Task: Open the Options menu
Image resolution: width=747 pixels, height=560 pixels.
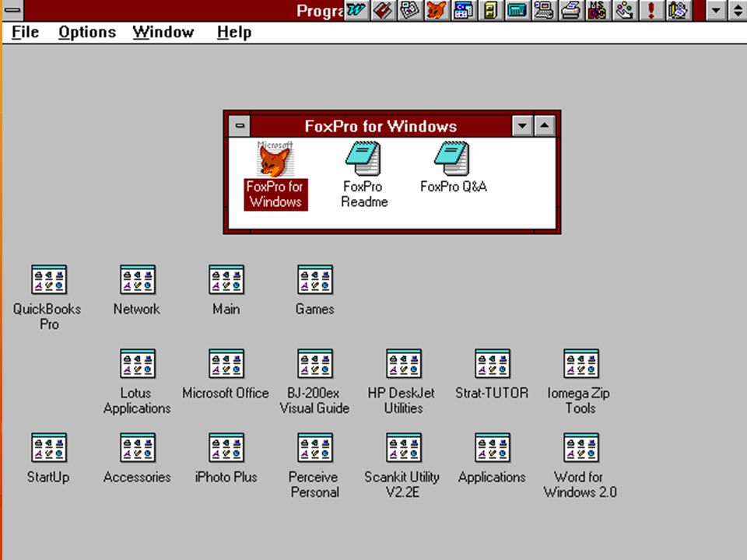Action: click(x=86, y=32)
